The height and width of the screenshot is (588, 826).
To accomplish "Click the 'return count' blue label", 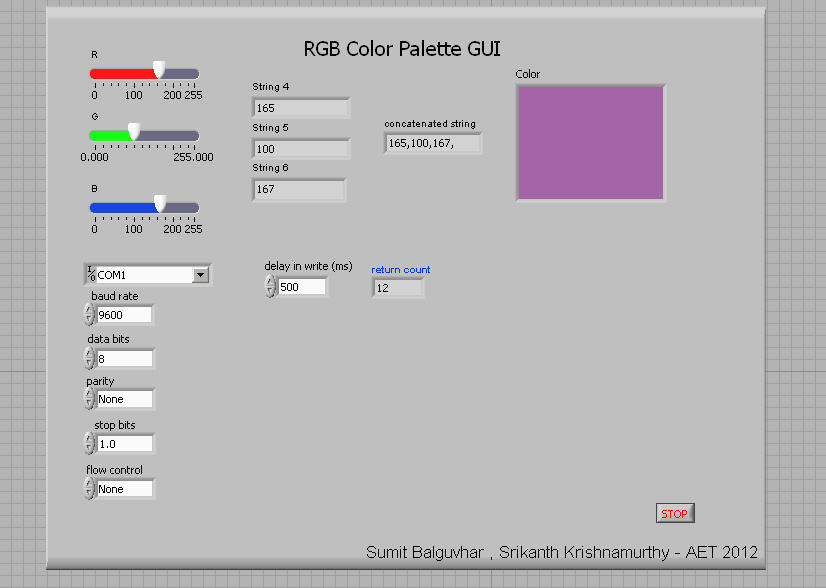I will [x=401, y=270].
